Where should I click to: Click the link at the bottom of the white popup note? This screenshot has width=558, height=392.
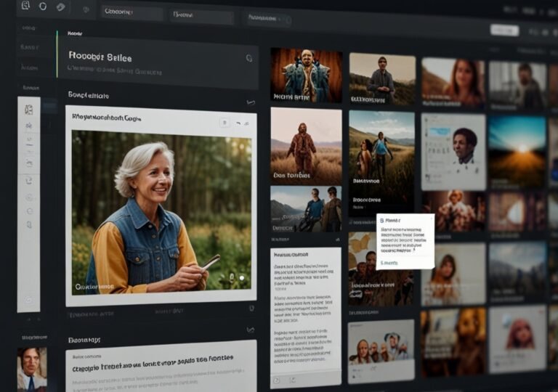tap(389, 263)
